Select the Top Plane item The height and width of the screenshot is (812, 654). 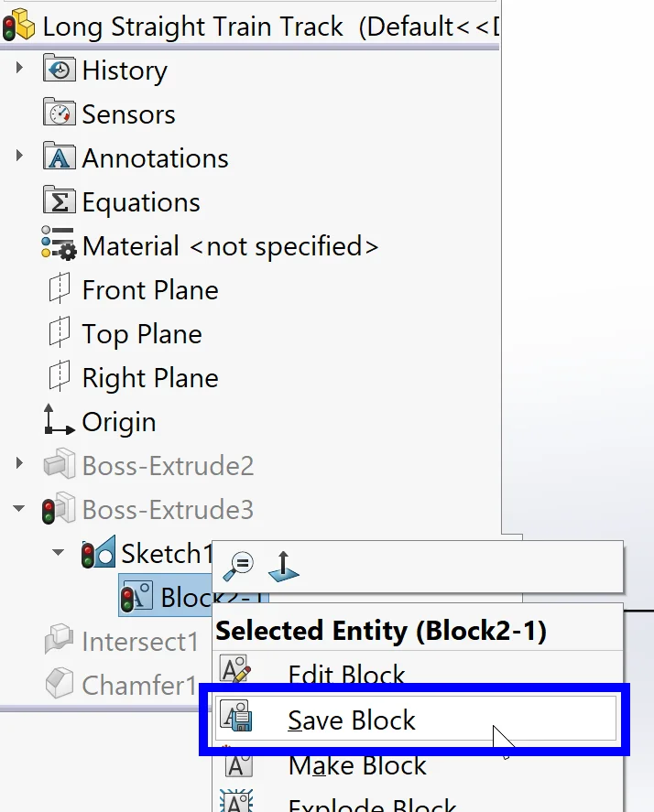pyautogui.click(x=141, y=334)
